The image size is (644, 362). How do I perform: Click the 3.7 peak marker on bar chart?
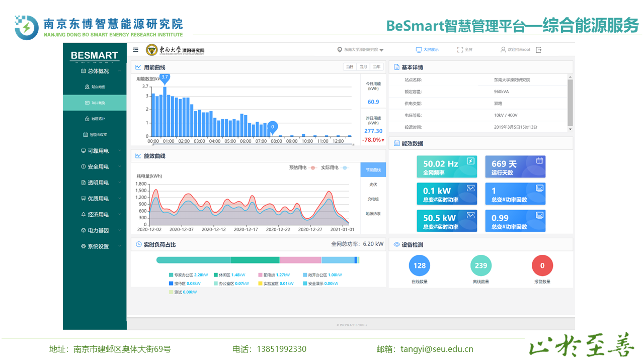[165, 77]
